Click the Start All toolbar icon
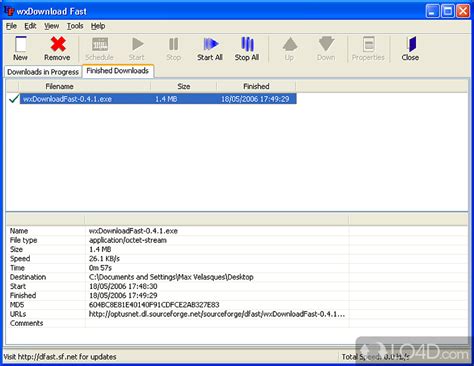Image resolution: width=474 pixels, height=366 pixels. pyautogui.click(x=210, y=44)
